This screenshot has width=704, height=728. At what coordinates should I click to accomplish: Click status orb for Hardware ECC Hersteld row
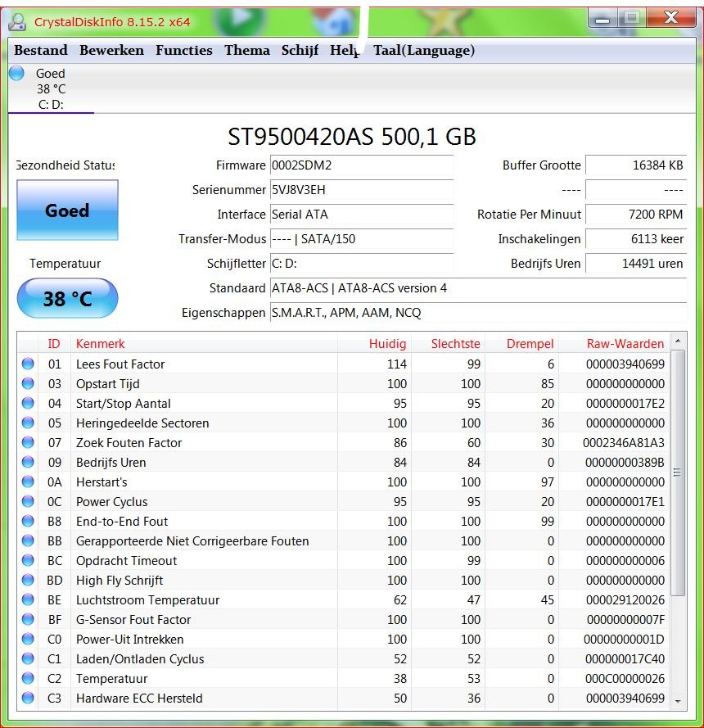[28, 699]
